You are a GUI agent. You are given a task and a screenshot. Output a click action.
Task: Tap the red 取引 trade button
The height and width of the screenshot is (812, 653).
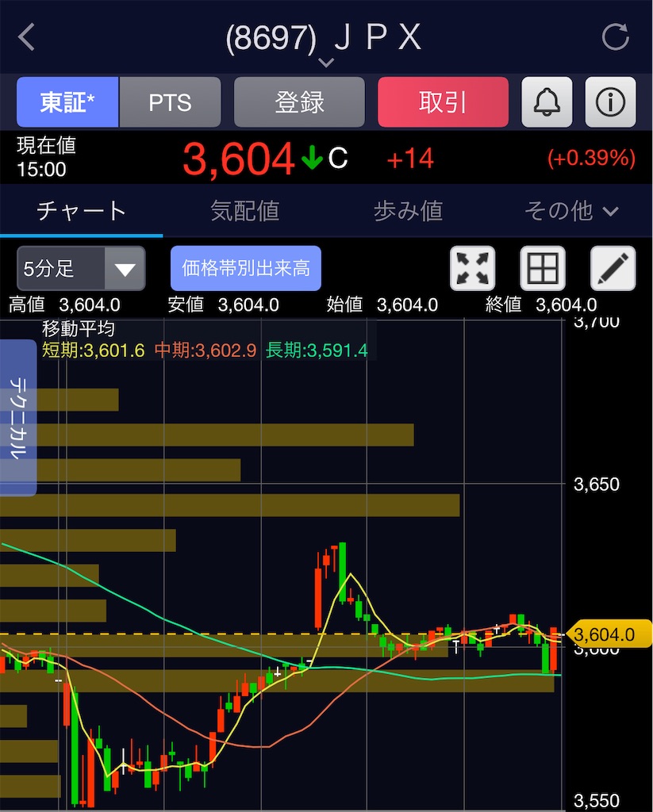coord(443,102)
